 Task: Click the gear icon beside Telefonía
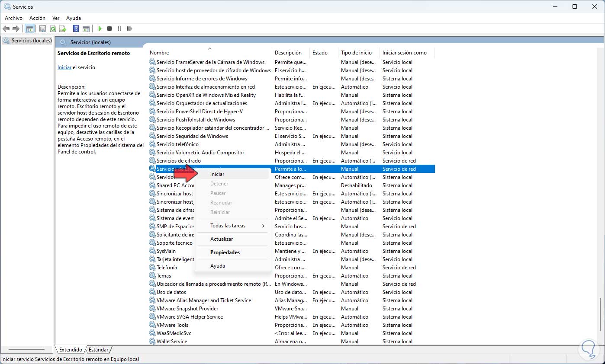(152, 267)
